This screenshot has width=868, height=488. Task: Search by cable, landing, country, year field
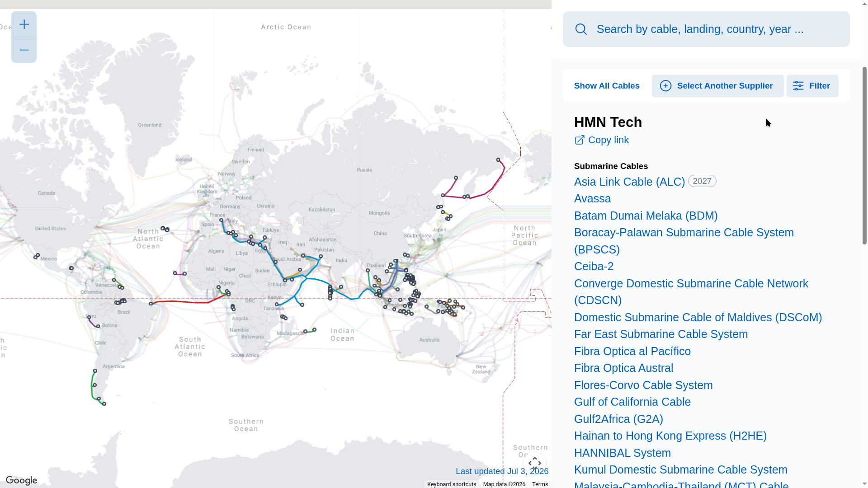pyautogui.click(x=706, y=29)
